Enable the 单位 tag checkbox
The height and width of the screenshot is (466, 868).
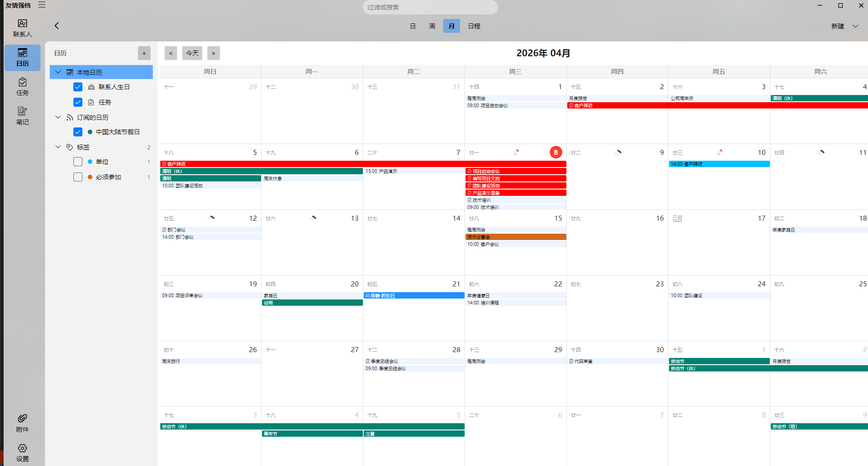click(77, 162)
